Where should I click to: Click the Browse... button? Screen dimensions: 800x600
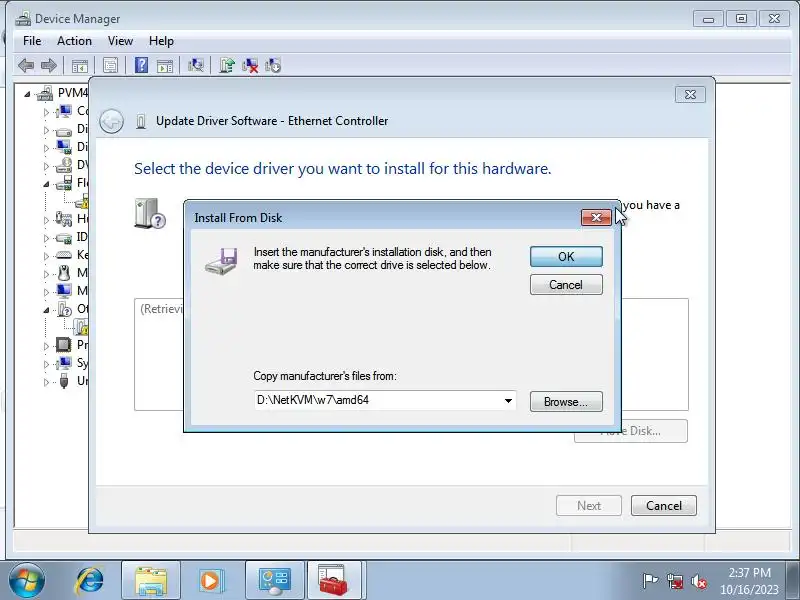[566, 402]
